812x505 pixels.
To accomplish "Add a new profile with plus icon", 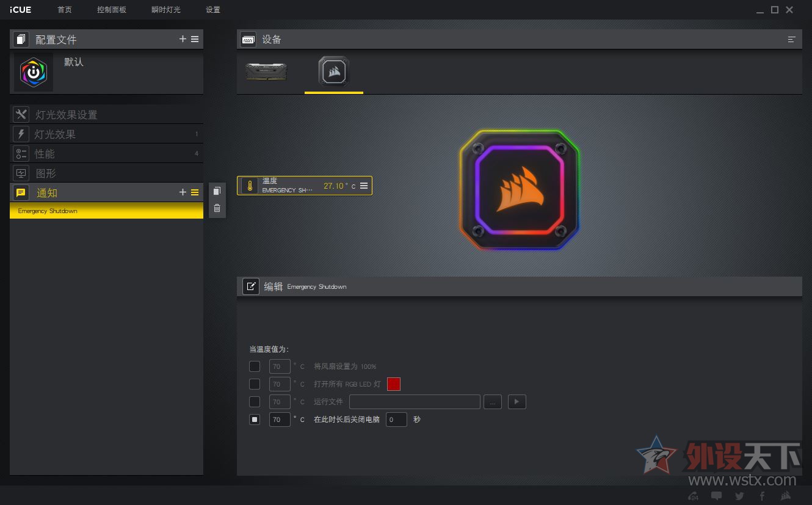I will pyautogui.click(x=183, y=39).
